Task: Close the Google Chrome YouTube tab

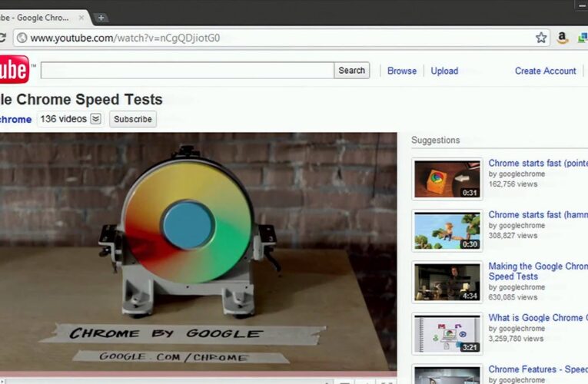Action: coord(81,18)
